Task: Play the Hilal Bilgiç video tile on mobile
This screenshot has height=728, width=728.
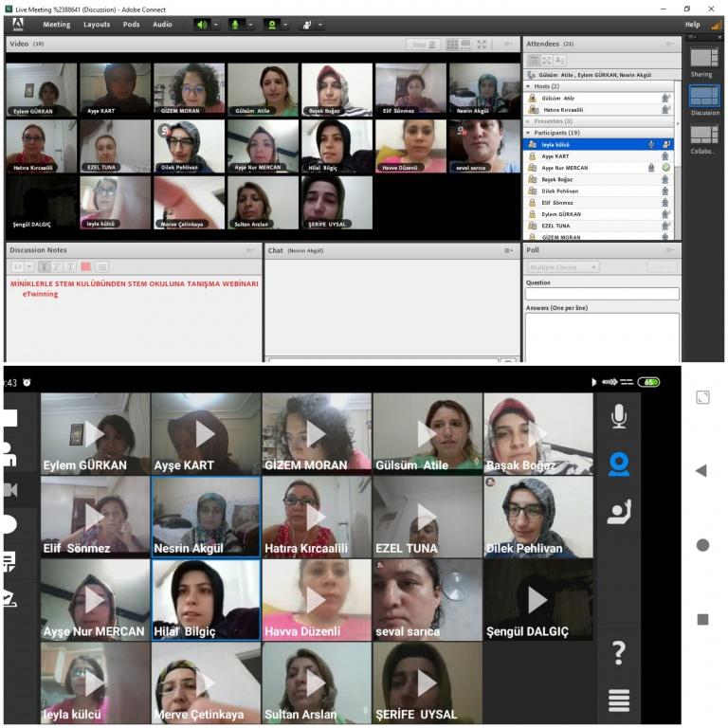Action: [206, 599]
